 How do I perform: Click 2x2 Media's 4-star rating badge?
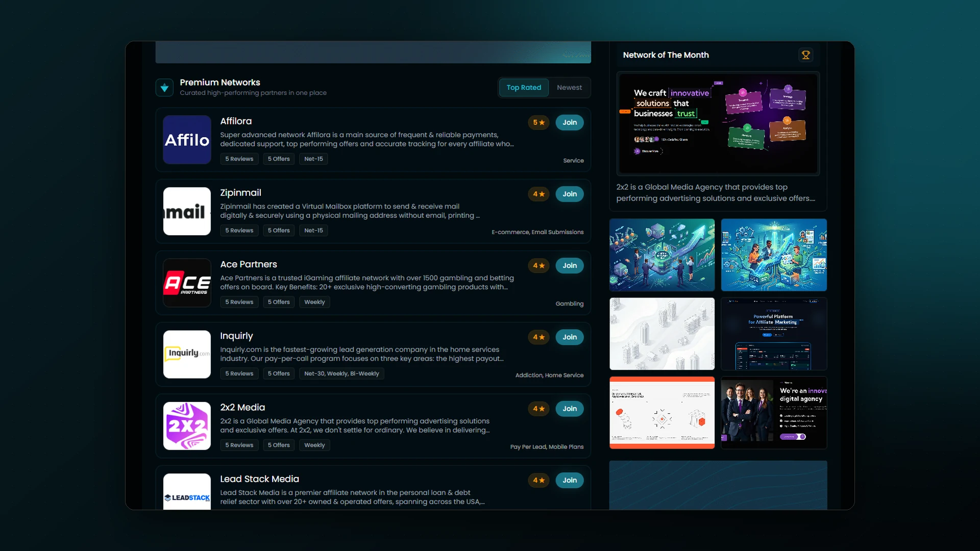point(538,409)
